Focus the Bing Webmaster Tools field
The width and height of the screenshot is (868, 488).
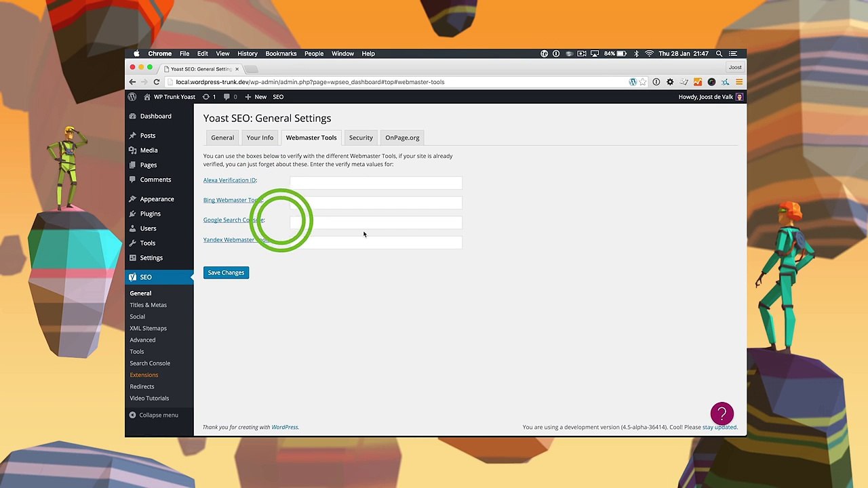click(376, 202)
